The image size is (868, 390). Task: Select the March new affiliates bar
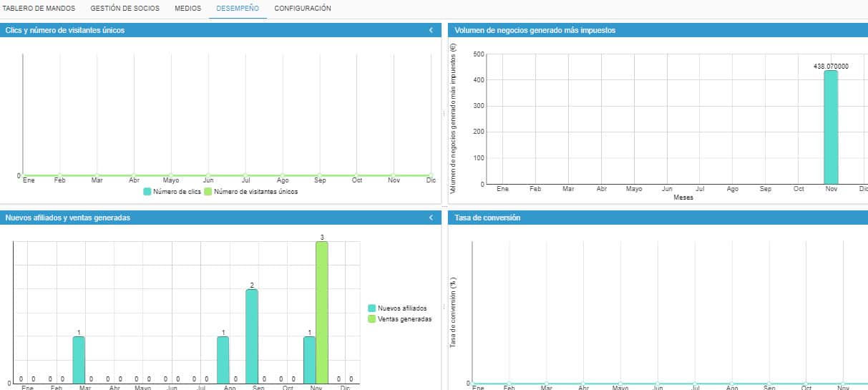pyautogui.click(x=79, y=360)
